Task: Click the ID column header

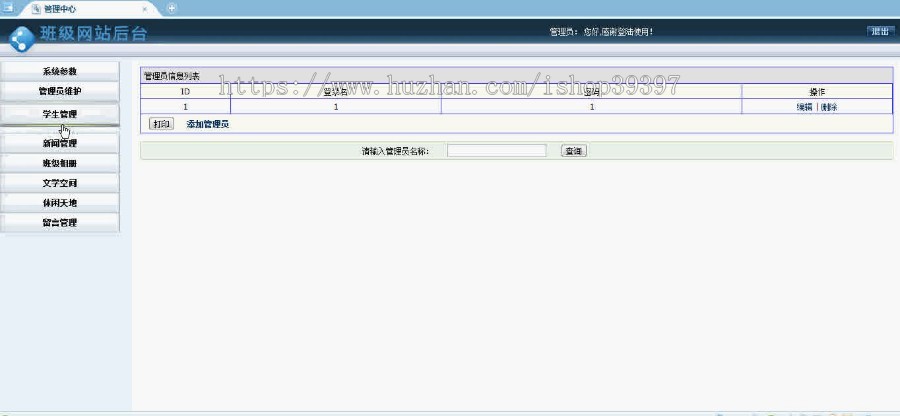Action: pos(185,91)
